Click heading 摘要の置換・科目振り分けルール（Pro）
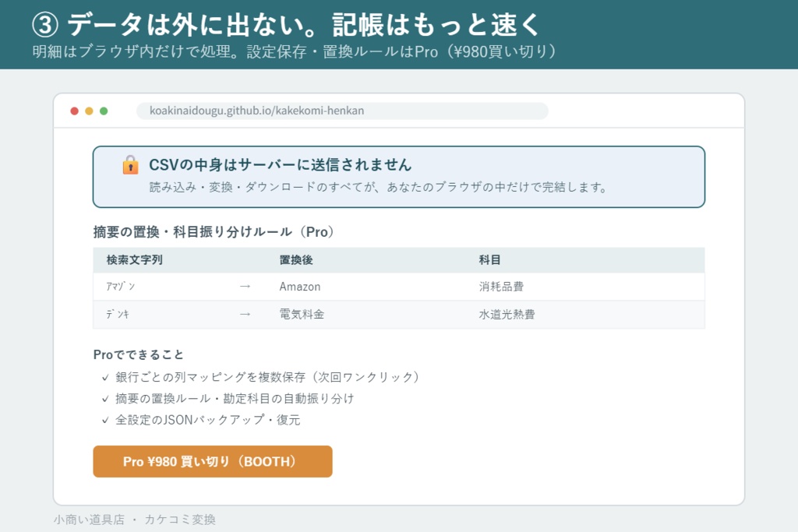 click(x=214, y=232)
